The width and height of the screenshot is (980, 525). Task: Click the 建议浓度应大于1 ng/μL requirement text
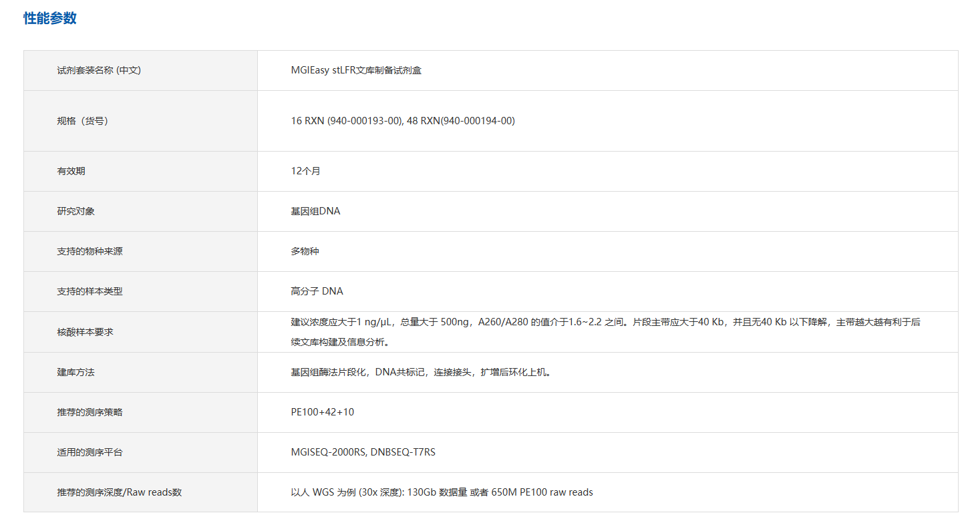(606, 332)
